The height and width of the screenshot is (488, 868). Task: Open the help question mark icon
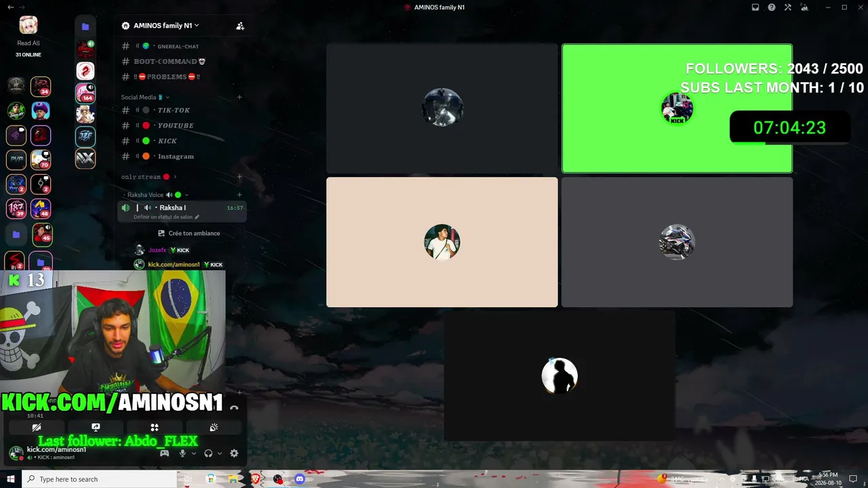coord(772,7)
